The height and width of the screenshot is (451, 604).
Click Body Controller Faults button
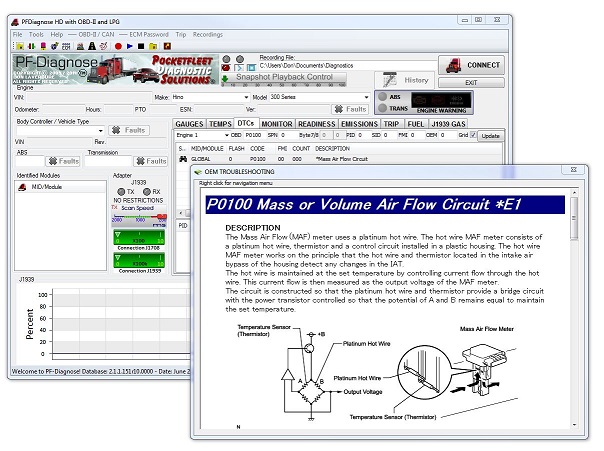click(129, 130)
